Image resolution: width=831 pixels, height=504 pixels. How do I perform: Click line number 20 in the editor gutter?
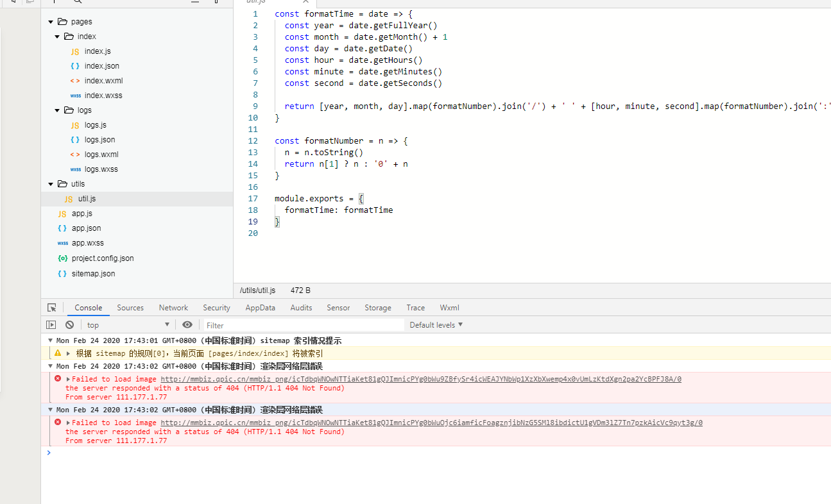253,233
